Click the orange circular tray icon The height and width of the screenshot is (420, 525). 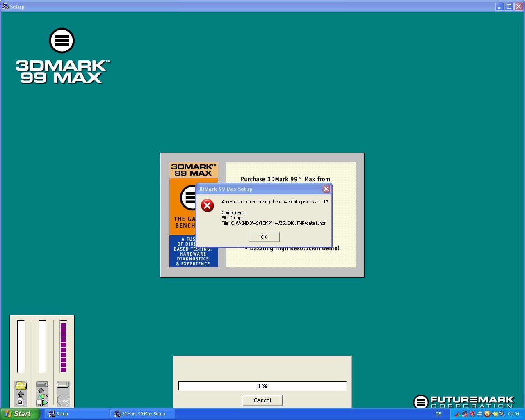click(x=487, y=414)
